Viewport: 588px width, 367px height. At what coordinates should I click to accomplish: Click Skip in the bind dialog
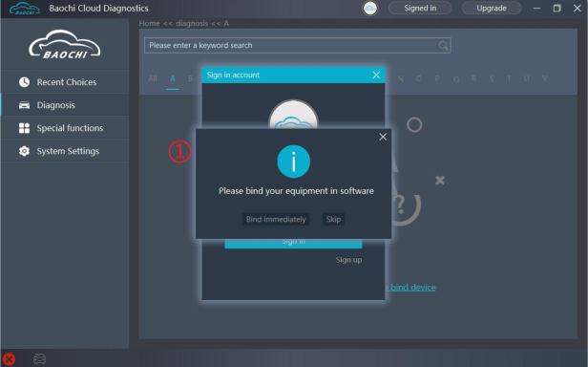(333, 219)
